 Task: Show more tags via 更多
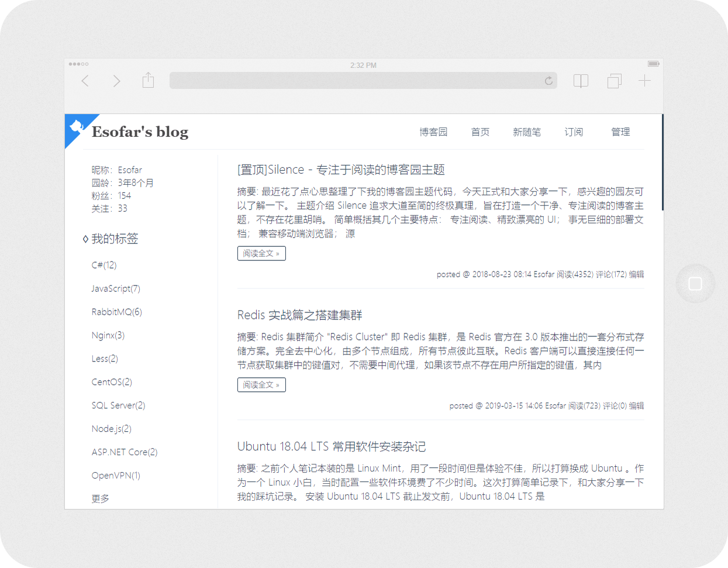[101, 499]
